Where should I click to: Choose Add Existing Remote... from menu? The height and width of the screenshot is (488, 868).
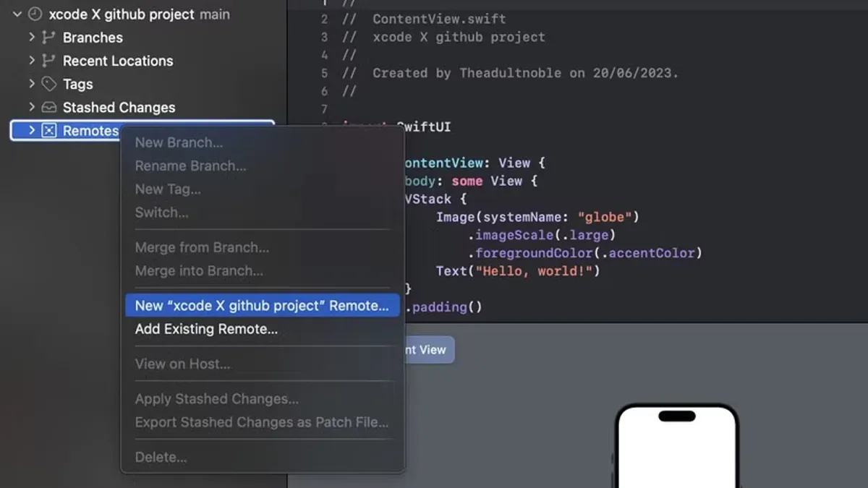pyautogui.click(x=262, y=329)
